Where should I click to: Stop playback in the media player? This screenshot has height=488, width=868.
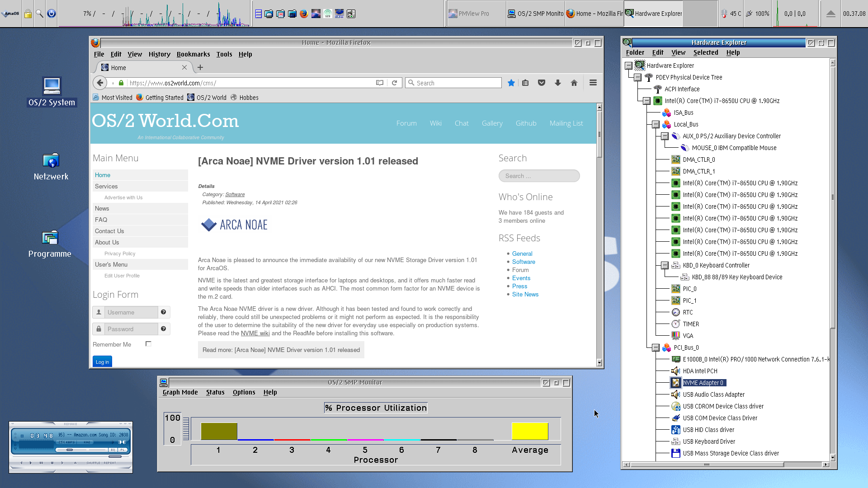click(52, 463)
